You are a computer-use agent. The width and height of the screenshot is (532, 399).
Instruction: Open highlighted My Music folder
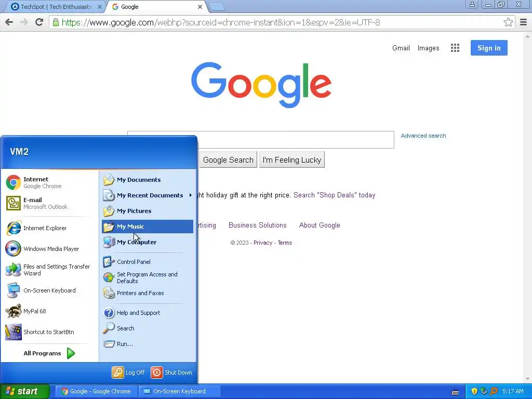click(x=148, y=227)
